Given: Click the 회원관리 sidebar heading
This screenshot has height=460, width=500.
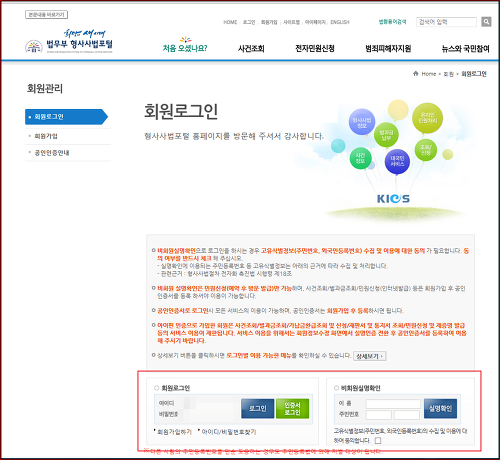Looking at the screenshot, I should click(45, 89).
